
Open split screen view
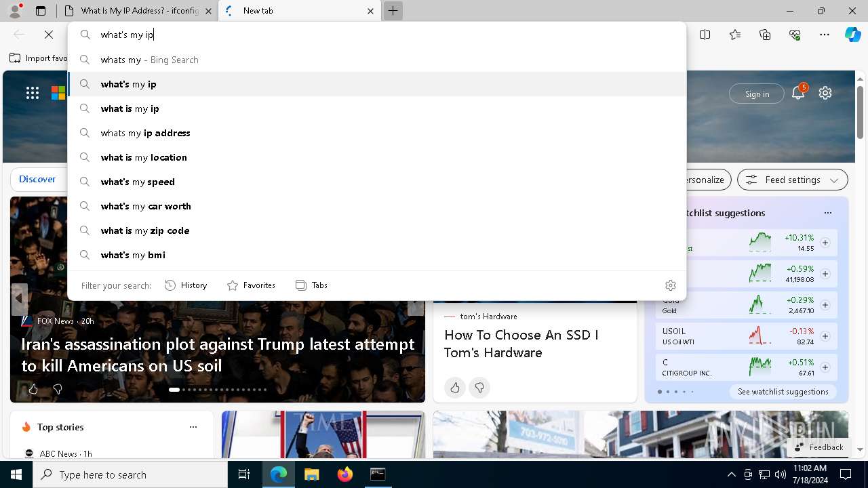(705, 35)
